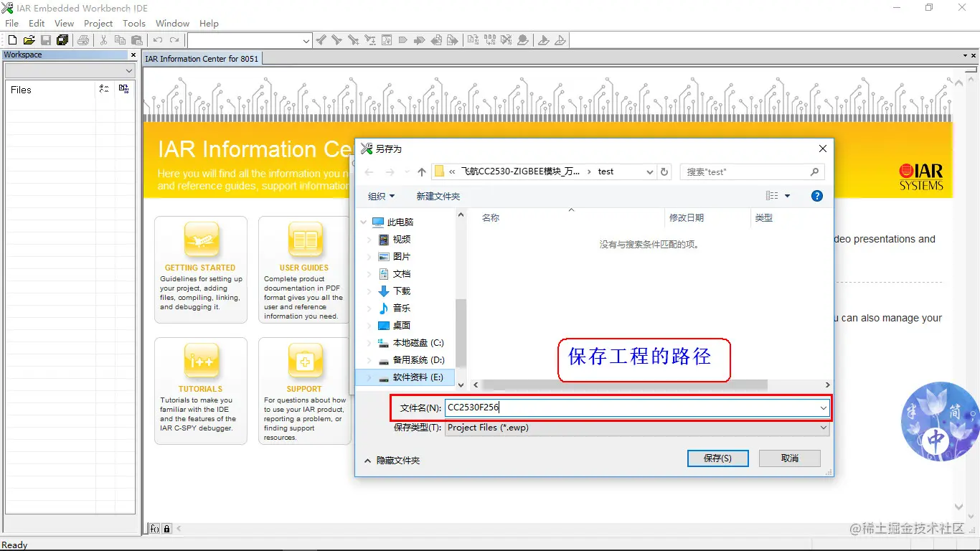The height and width of the screenshot is (551, 980).
Task: Refresh the test folder listing
Action: click(664, 172)
